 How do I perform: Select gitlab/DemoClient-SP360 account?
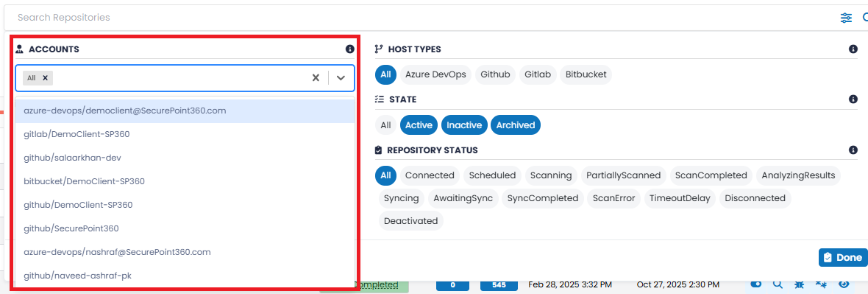tap(185, 134)
